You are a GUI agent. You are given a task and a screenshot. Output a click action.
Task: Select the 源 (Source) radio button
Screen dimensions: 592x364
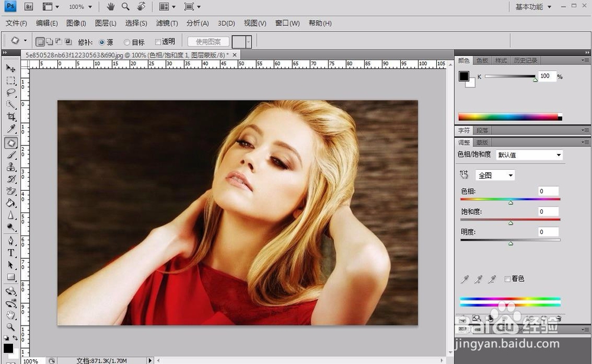[x=102, y=42]
